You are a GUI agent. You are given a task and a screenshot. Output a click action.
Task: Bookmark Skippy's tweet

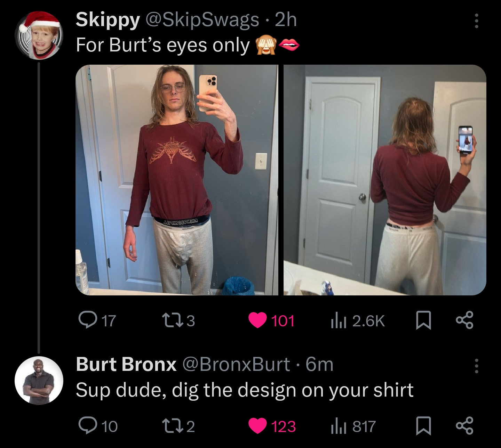(423, 320)
